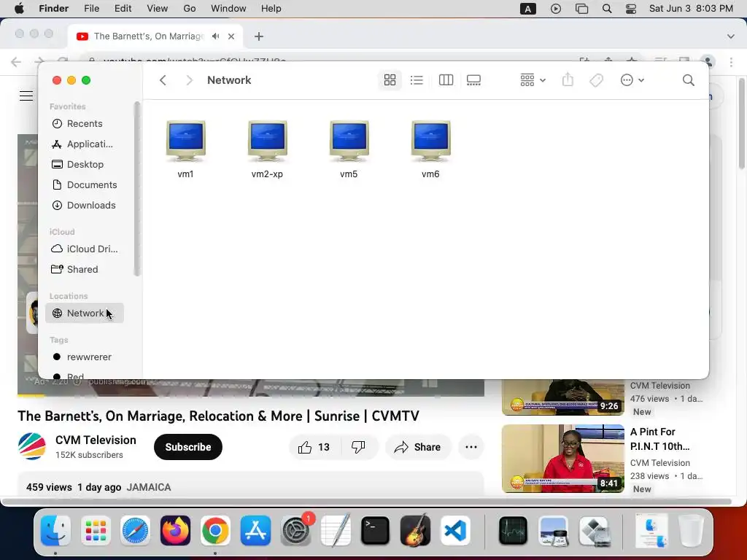Viewport: 747px width, 560px height.
Task: Open the YouTube hamburger guide menu
Action: pyautogui.click(x=26, y=96)
